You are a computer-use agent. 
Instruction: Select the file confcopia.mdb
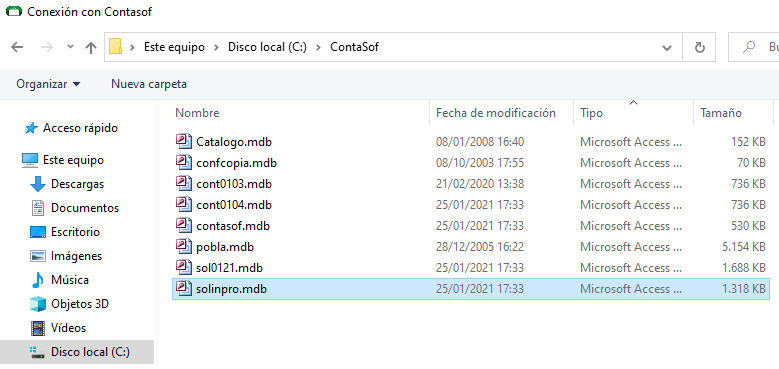tap(236, 163)
